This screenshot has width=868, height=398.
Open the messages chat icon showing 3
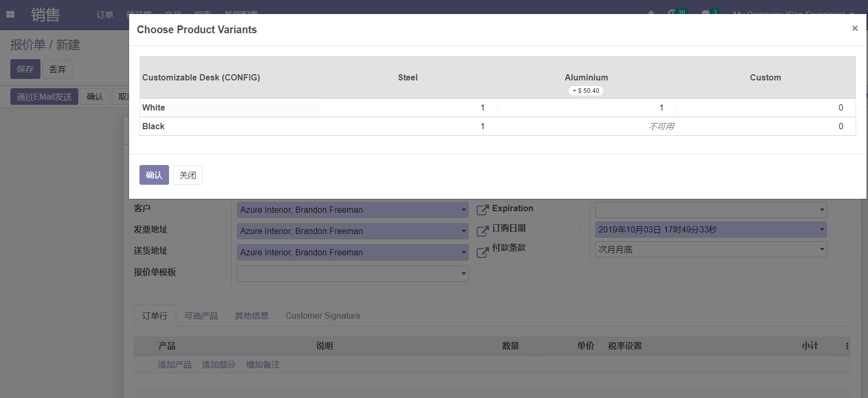pos(706,12)
